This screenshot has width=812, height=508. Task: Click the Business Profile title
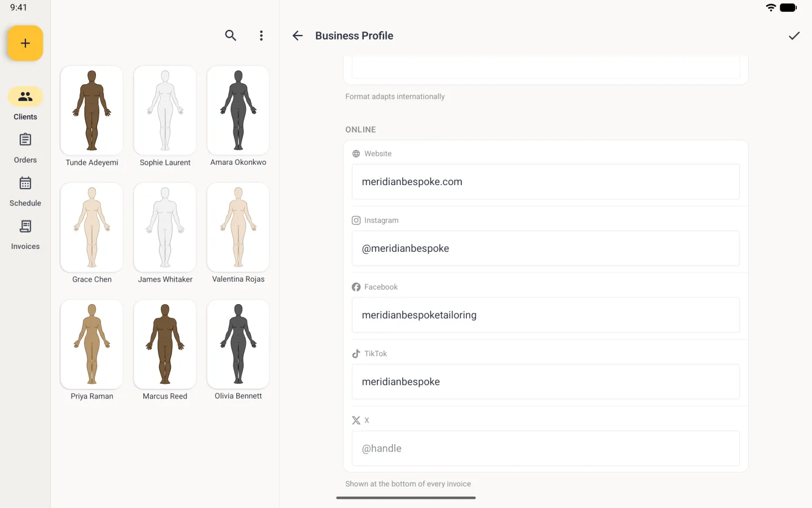point(354,36)
